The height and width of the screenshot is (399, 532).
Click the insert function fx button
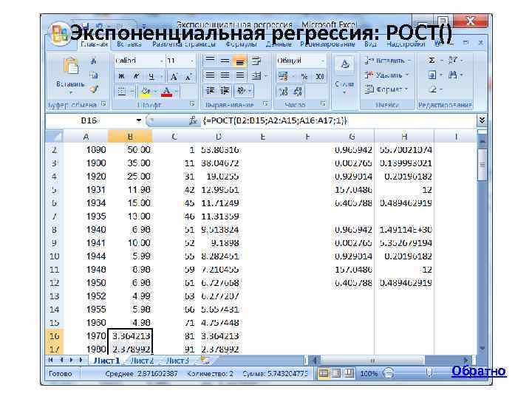coord(193,120)
